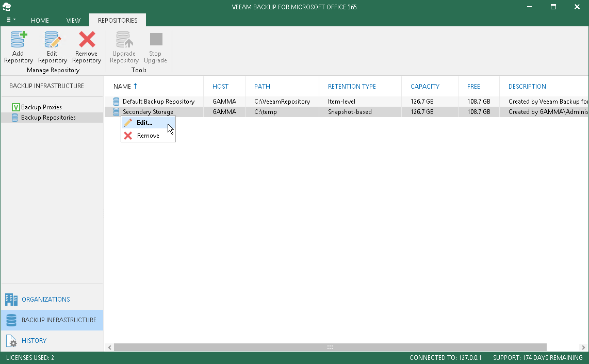589x364 pixels.
Task: Click the Item-level retention type cell
Action: click(341, 102)
